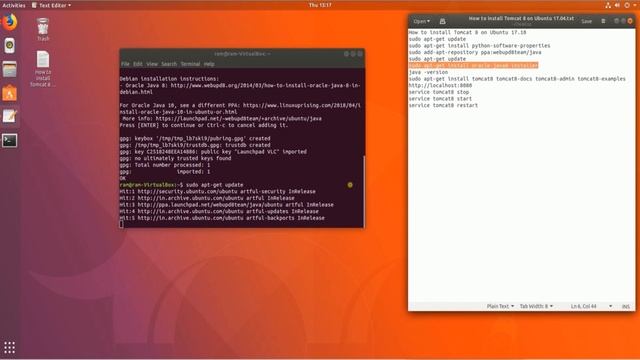This screenshot has height=360, width=640.
Task: Open the Terminal menu in terminal menubar
Action: coord(191,64)
